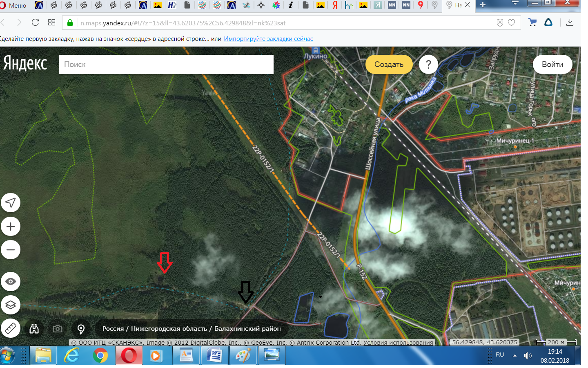Image resolution: width=588 pixels, height=368 pixels.
Task: Add page to bookmarks via heart icon
Action: [x=511, y=23]
